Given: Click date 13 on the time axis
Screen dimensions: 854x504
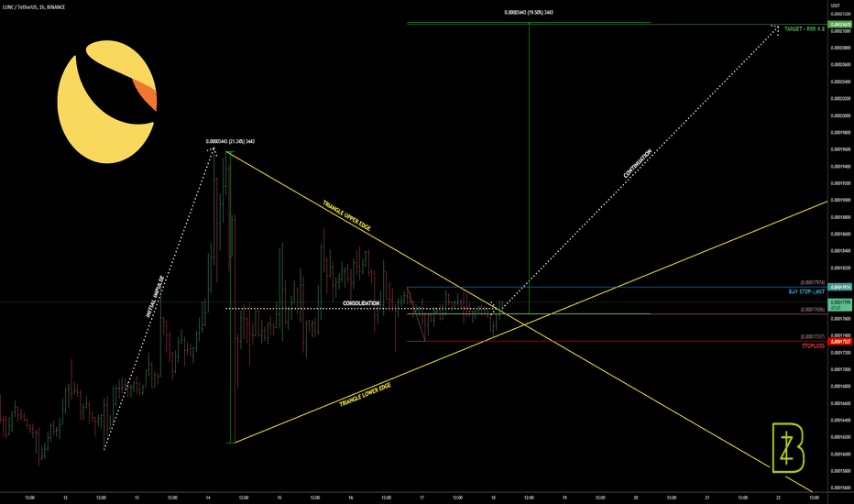Looking at the screenshot, I should point(137,498).
